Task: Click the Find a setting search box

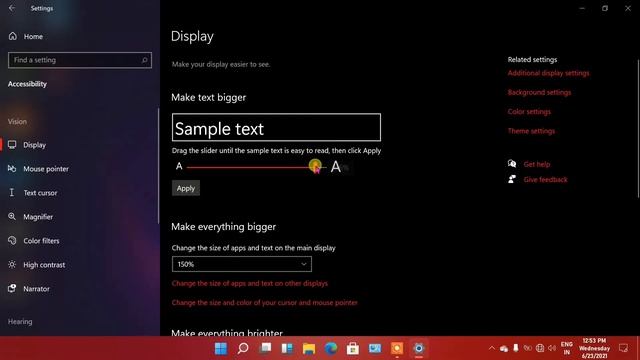Action: click(x=80, y=60)
